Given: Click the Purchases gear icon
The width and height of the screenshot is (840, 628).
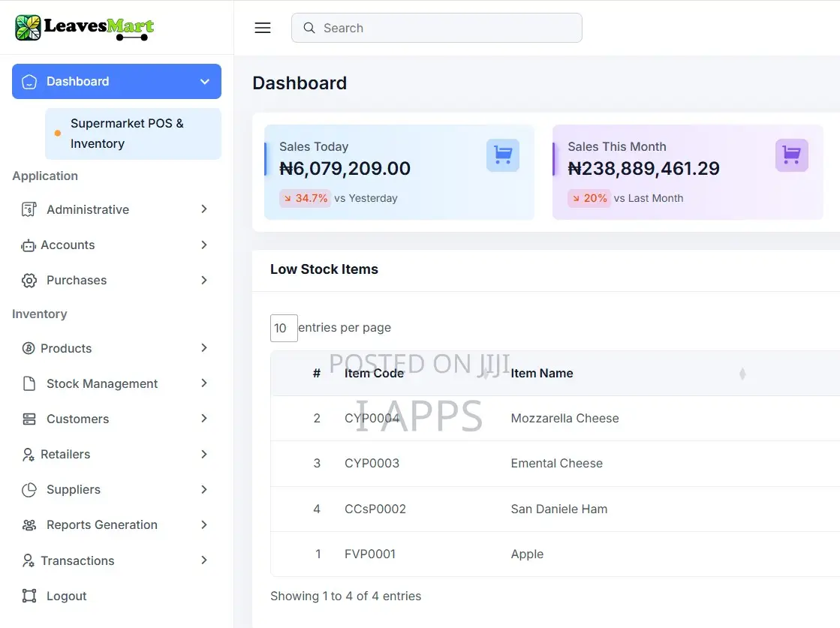Looking at the screenshot, I should tap(29, 281).
